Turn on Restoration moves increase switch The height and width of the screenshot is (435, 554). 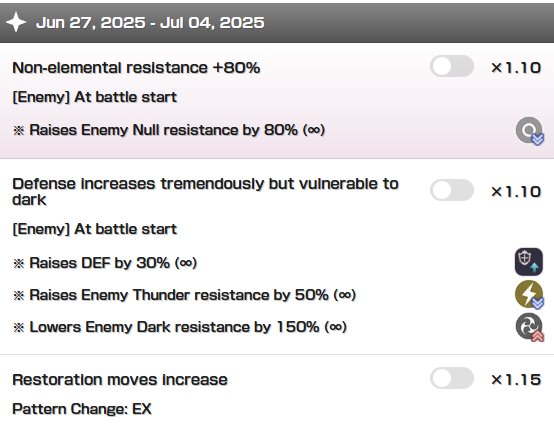tap(452, 378)
